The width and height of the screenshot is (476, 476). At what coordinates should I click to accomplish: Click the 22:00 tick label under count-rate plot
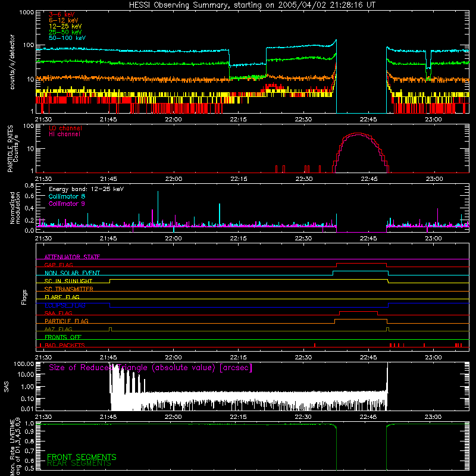pyautogui.click(x=173, y=120)
